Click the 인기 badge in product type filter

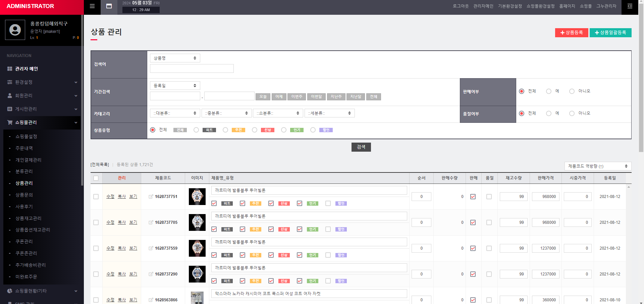pyautogui.click(x=297, y=130)
